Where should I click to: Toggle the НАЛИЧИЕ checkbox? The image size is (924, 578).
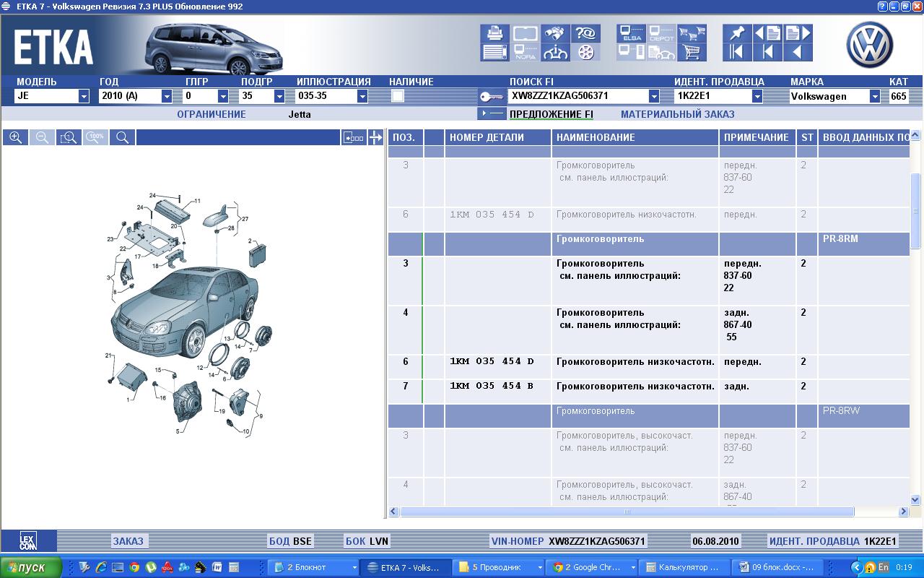pos(398,96)
